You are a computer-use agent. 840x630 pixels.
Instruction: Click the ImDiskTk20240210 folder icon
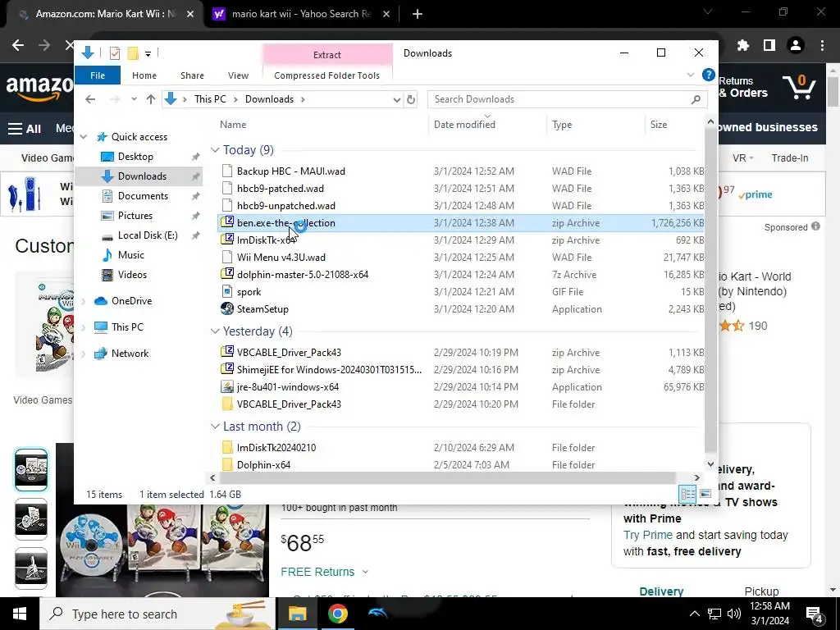[x=227, y=447]
